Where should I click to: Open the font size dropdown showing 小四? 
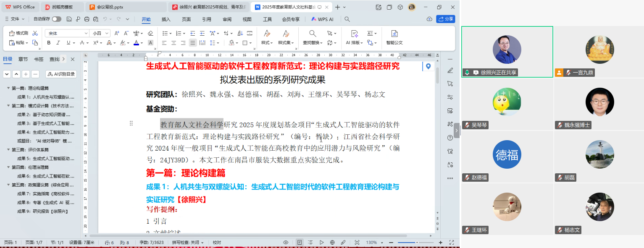pyautogui.click(x=100, y=33)
